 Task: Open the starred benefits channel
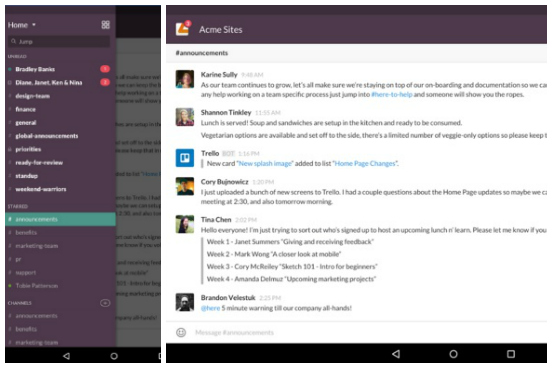tap(26, 232)
